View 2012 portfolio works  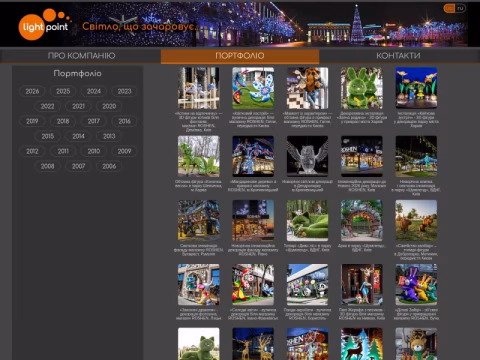coord(32,151)
